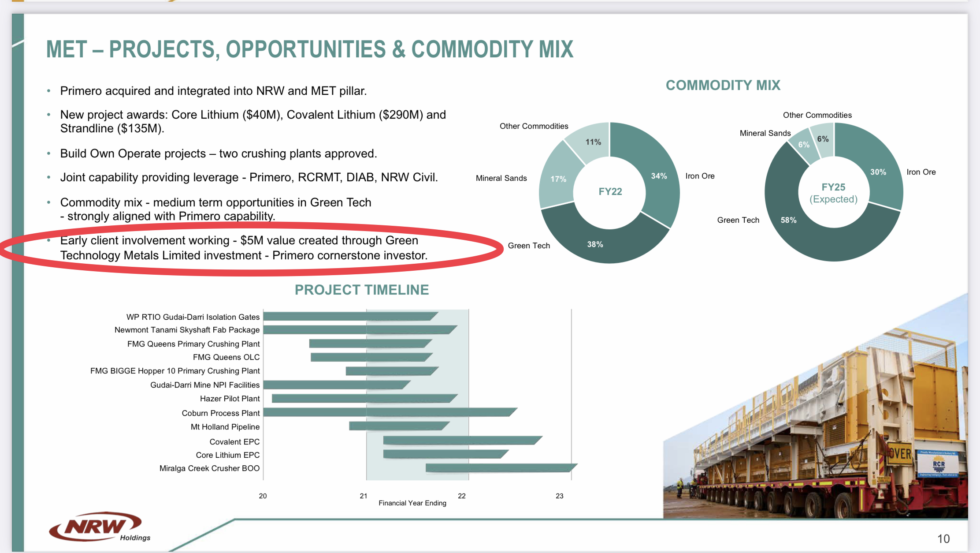980x553 pixels.
Task: Click the Covalent EPC timeline bar
Action: tap(463, 440)
